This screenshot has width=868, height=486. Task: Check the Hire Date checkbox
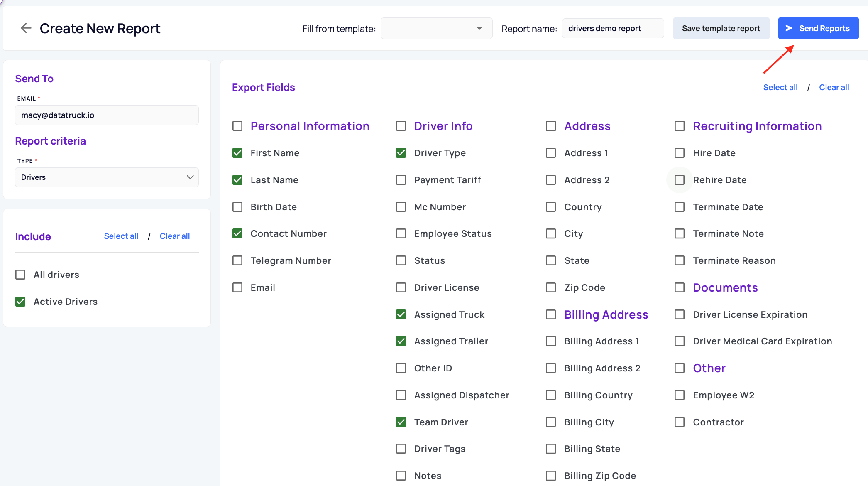(x=680, y=153)
